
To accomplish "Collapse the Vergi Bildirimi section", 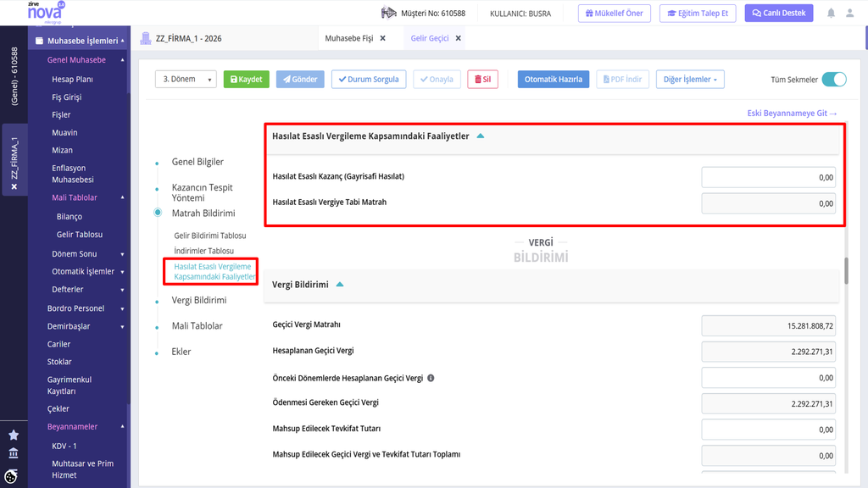I will pyautogui.click(x=340, y=285).
